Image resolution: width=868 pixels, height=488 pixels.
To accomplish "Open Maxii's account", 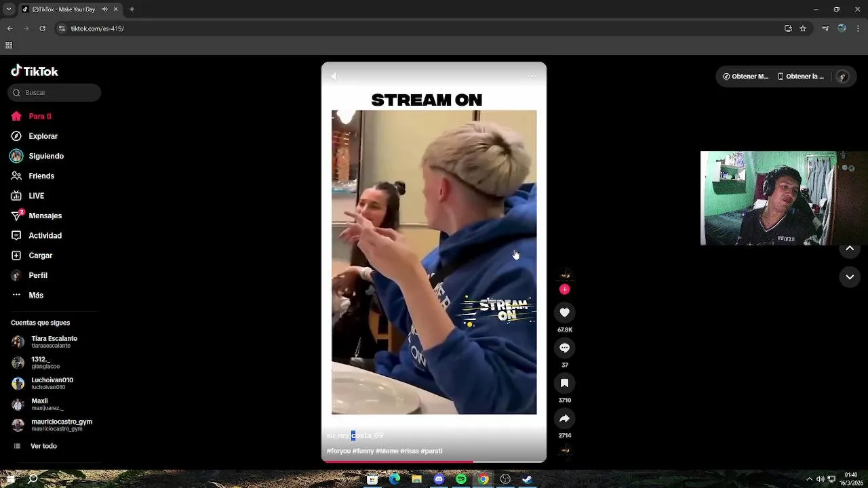I will click(x=38, y=405).
